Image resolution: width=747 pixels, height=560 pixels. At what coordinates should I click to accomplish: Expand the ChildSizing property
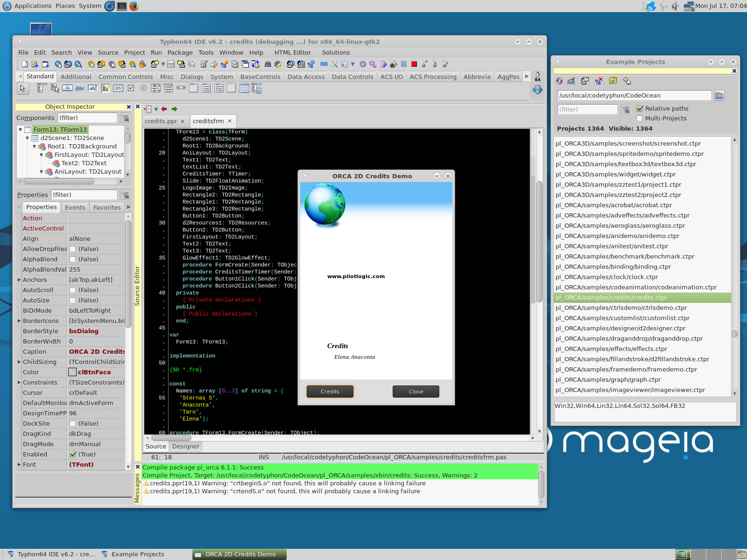[x=19, y=362]
